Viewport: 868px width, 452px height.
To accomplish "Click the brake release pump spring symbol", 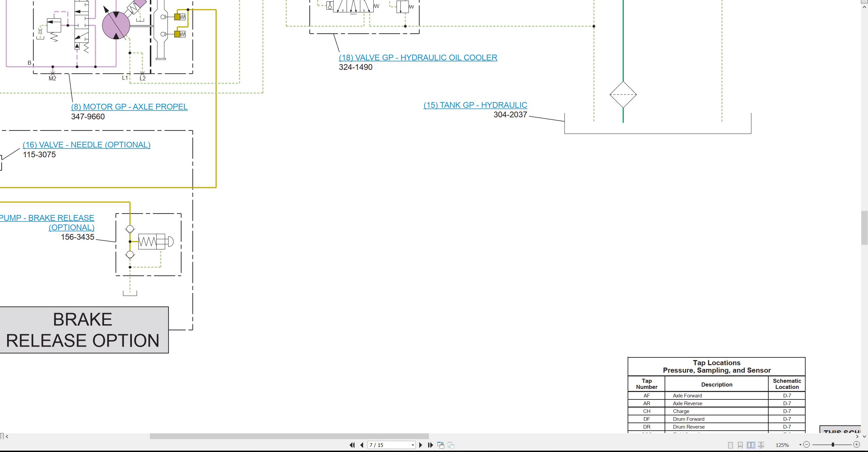I will (147, 242).
